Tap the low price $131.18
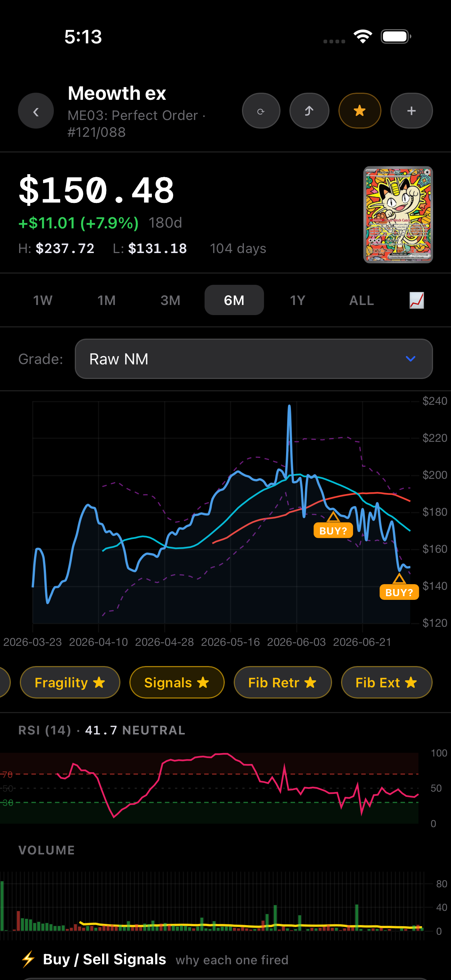 (157, 249)
